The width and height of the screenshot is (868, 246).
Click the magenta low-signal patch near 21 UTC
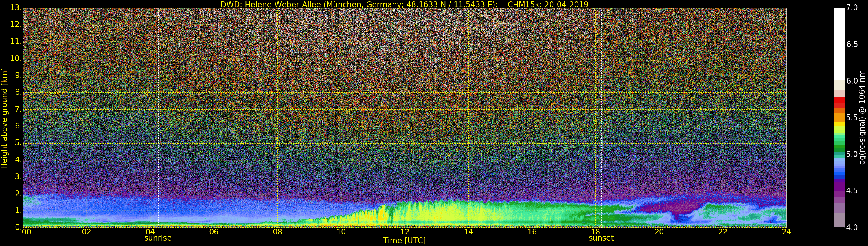[671, 205]
